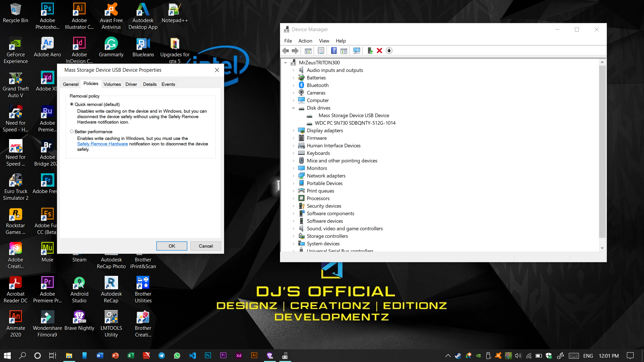Screen dimensions: 644x362
Task: Open the File menu in Device Manager
Action: pyautogui.click(x=288, y=41)
